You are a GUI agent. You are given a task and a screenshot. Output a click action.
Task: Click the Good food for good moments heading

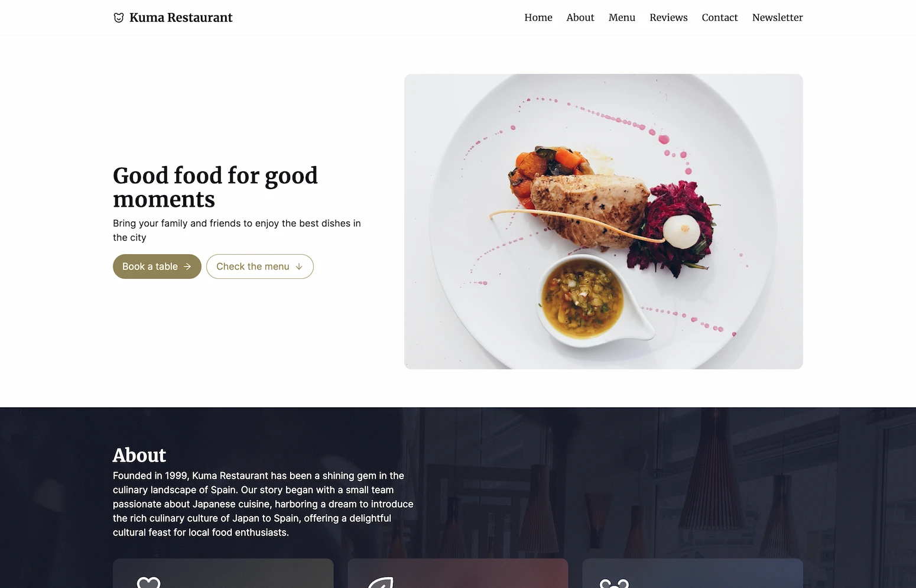pos(215,187)
